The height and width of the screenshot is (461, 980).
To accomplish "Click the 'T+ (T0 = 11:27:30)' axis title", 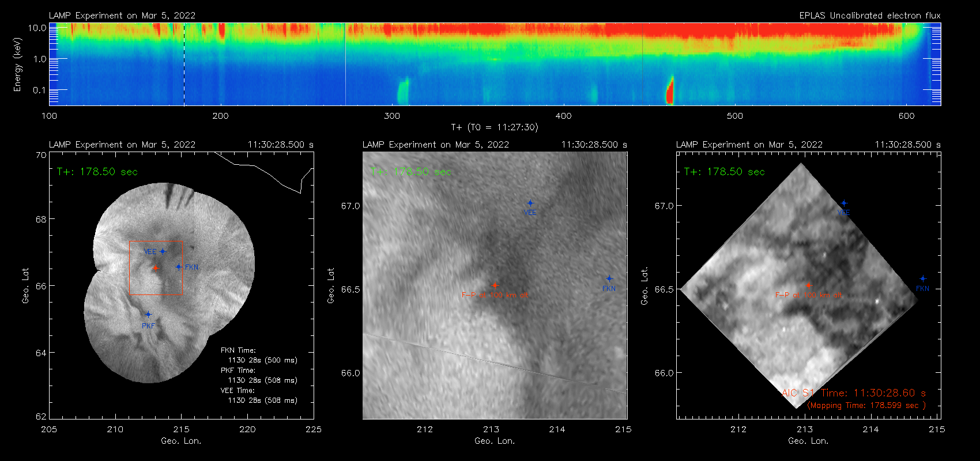I will click(x=494, y=127).
